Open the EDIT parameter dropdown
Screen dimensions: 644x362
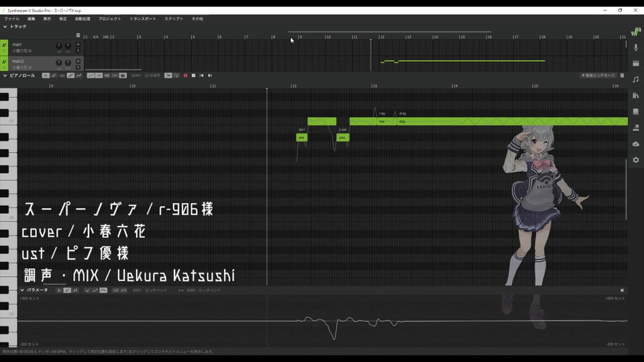click(x=156, y=290)
